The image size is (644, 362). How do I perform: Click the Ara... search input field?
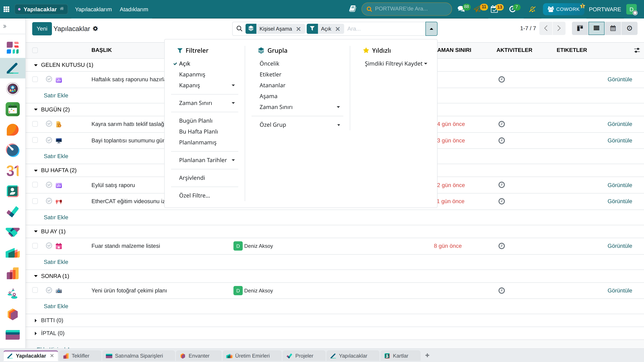(x=385, y=29)
